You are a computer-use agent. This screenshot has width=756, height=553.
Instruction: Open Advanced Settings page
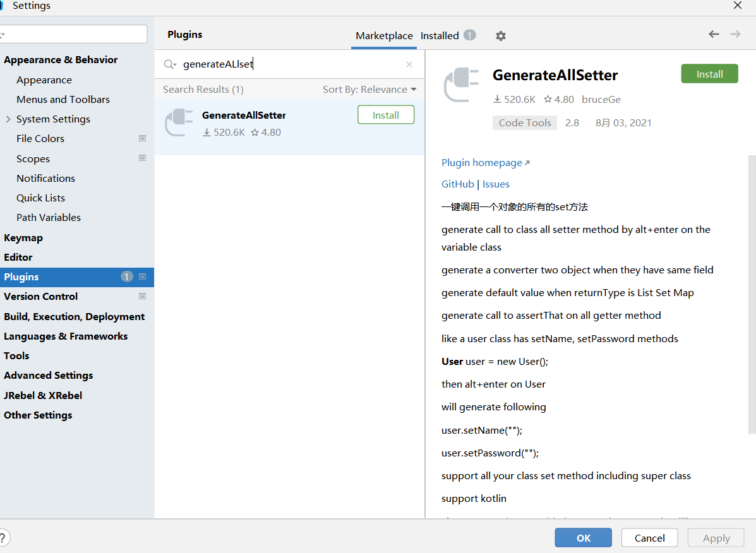coord(48,375)
